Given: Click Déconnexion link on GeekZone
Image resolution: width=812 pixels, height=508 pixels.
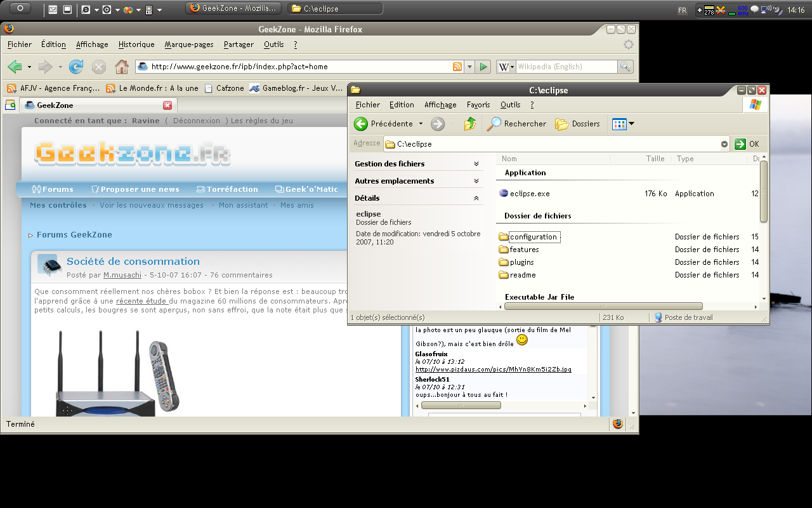Looking at the screenshot, I should click(x=197, y=121).
